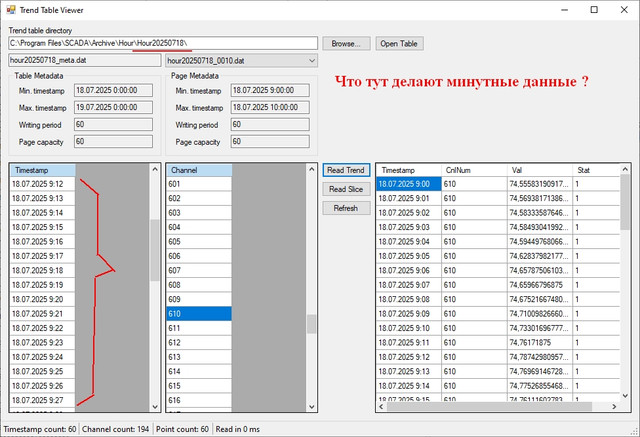This screenshot has height=437, width=640.
Task: Select timestamp row 18.07.2025 9:15 in left list
Action: (x=43, y=227)
